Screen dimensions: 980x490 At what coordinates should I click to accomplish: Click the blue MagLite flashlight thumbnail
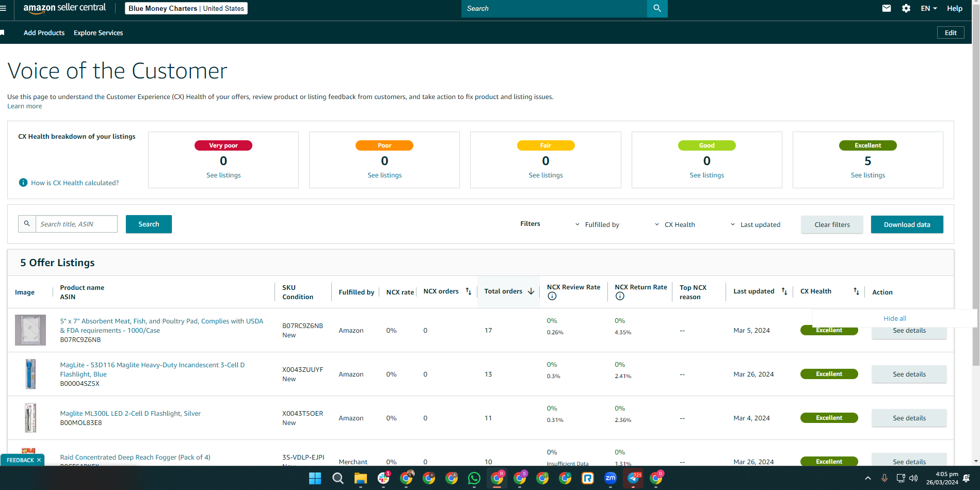click(30, 374)
